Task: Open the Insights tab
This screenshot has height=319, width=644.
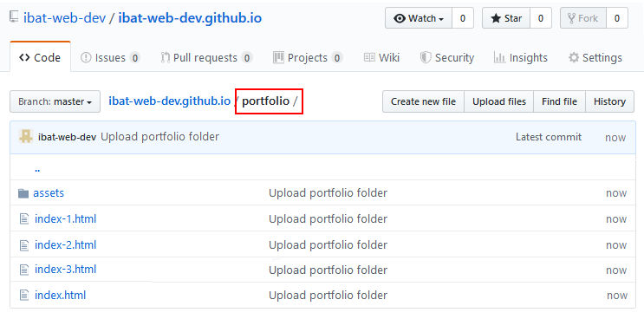Action: pos(520,58)
